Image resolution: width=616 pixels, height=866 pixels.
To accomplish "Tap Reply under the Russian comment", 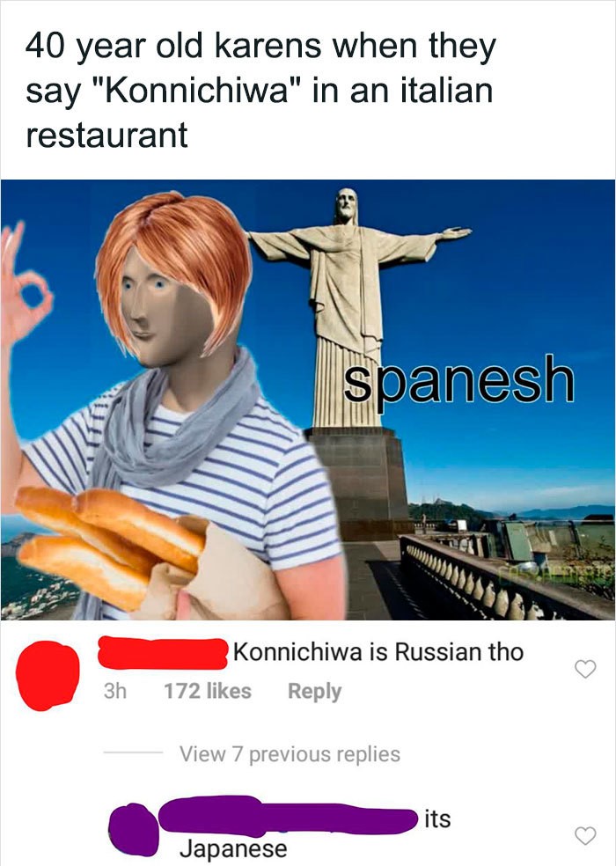I will coord(314,692).
